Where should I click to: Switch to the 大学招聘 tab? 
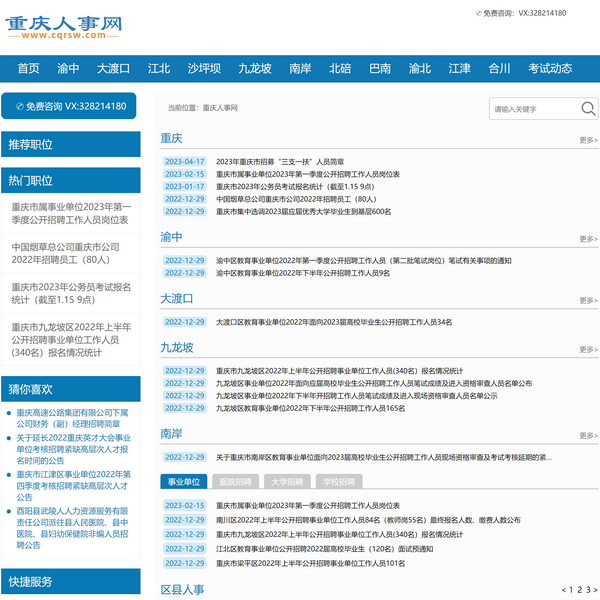pyautogui.click(x=287, y=482)
